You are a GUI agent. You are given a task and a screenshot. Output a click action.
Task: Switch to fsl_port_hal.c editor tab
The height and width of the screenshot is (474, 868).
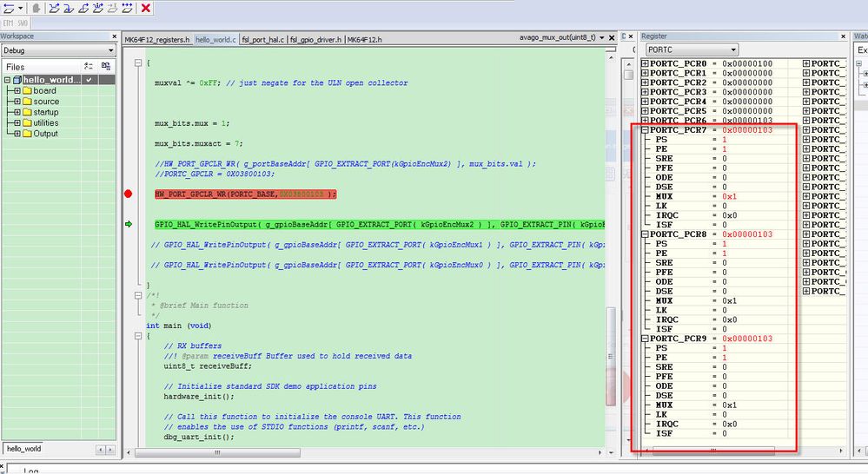263,40
